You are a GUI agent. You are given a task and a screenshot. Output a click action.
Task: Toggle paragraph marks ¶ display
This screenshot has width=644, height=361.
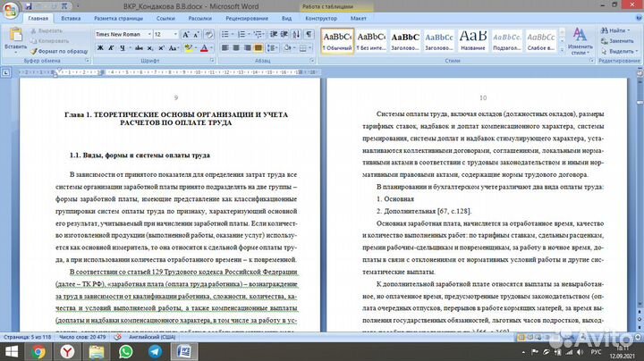309,35
